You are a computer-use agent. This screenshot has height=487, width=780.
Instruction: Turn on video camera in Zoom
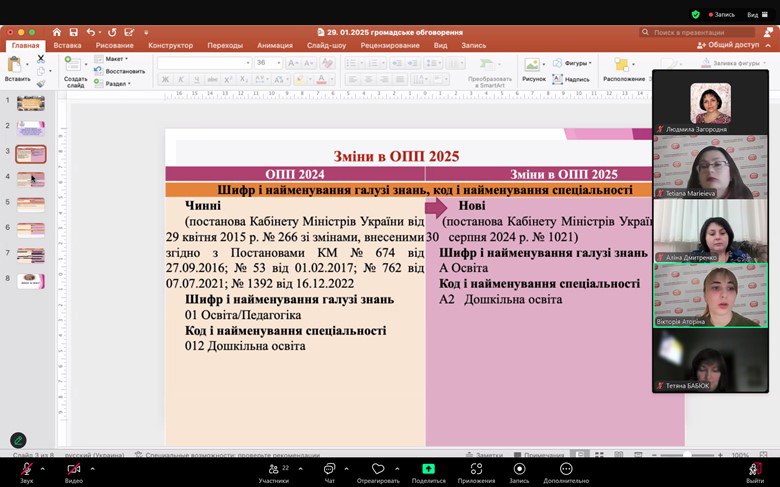[73, 469]
